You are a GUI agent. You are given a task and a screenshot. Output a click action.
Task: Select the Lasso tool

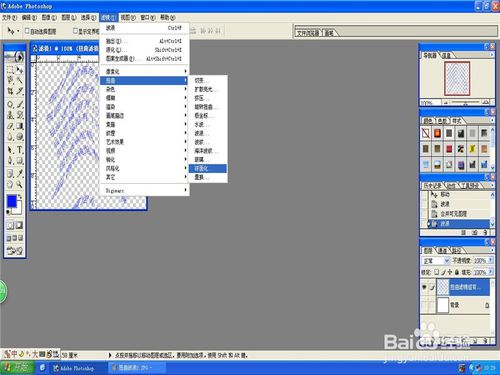(10, 80)
